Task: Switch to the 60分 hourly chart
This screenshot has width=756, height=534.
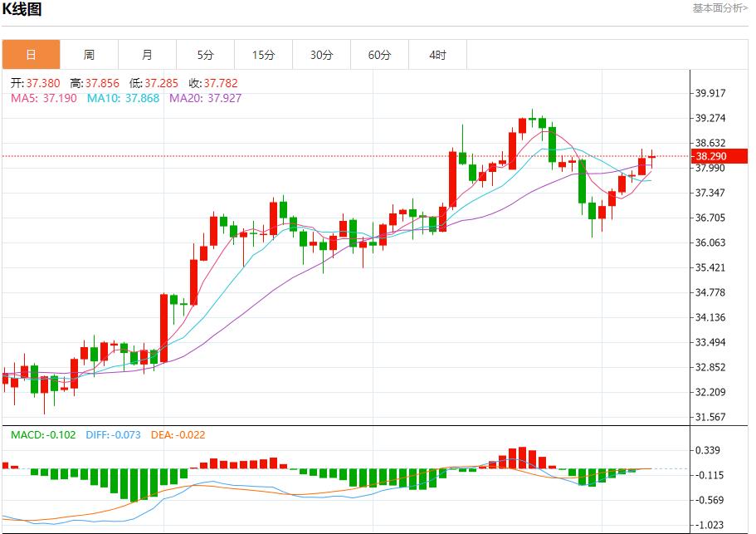Action: 380,53
